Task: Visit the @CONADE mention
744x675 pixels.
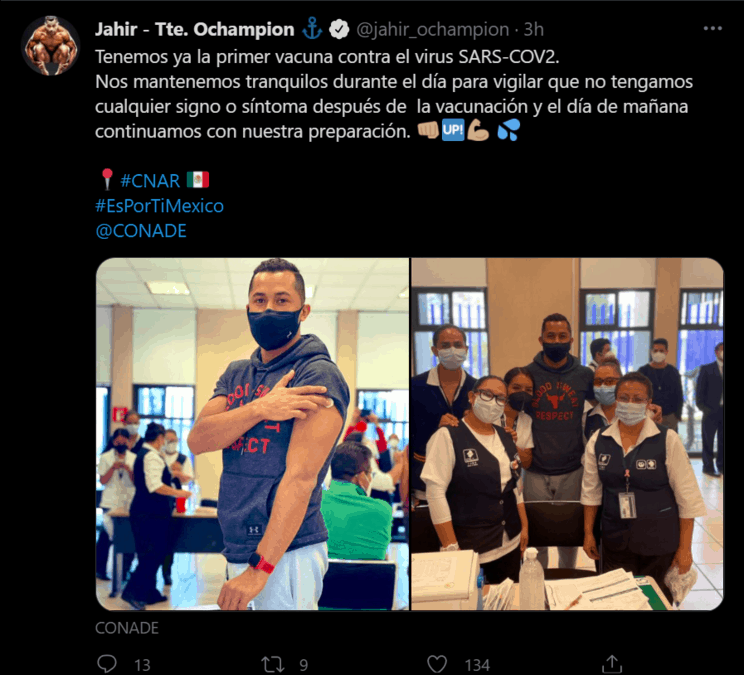Action: coord(141,231)
